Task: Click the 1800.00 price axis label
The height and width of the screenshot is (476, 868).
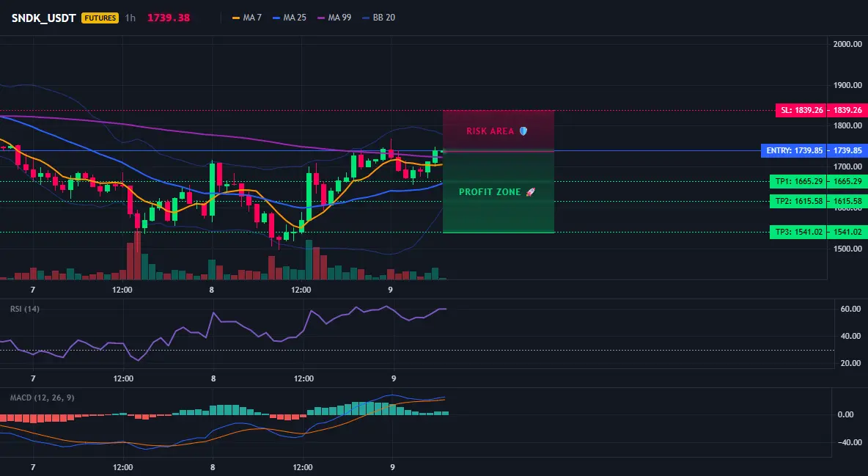Action: pos(847,126)
